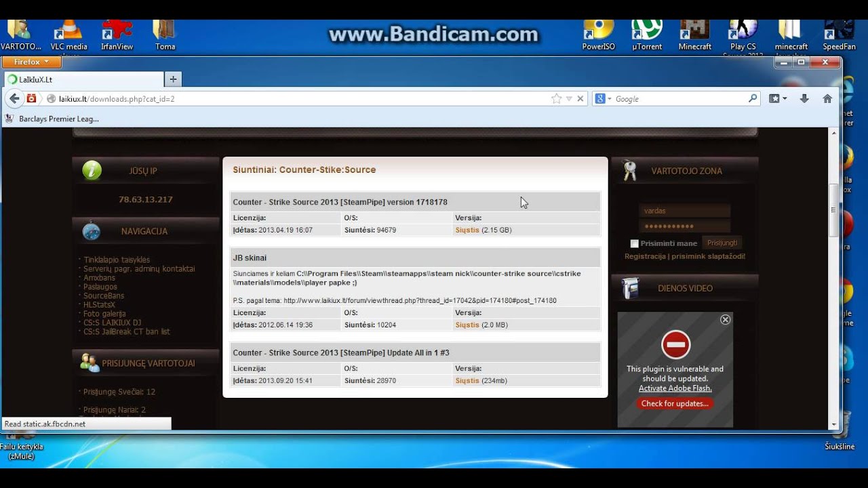Click the address bar URL field

(298, 99)
